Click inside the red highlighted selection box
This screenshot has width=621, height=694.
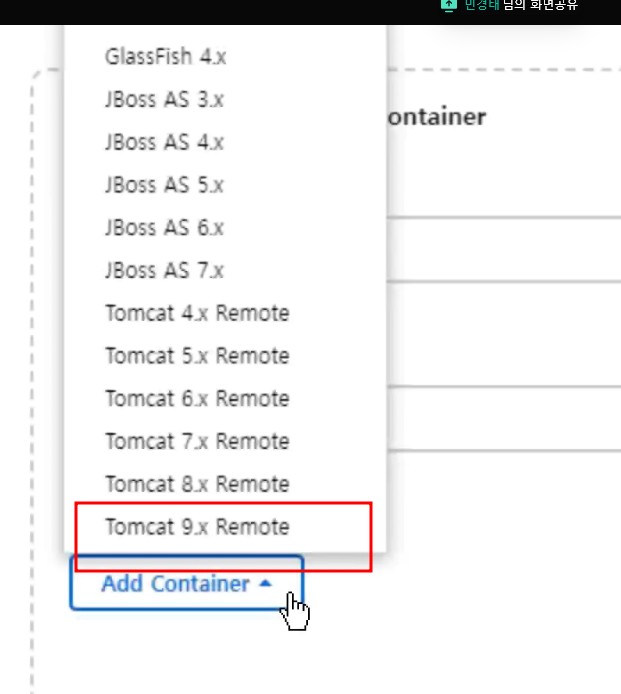[x=224, y=536]
